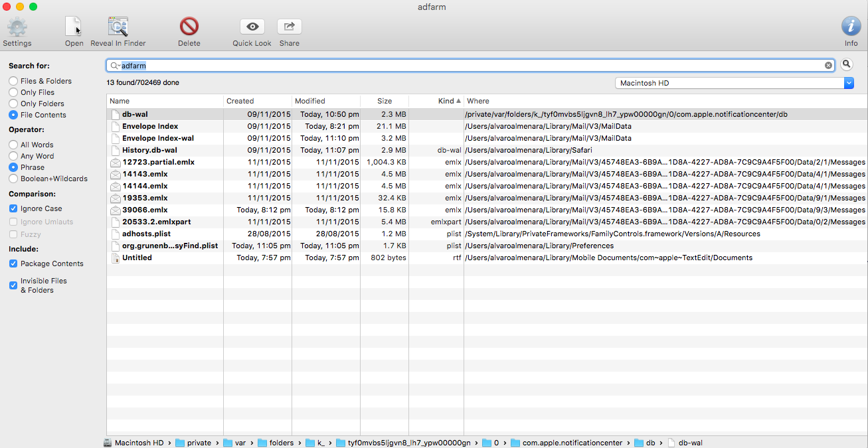Choose Phrase operator
The width and height of the screenshot is (868, 448).
(x=13, y=167)
